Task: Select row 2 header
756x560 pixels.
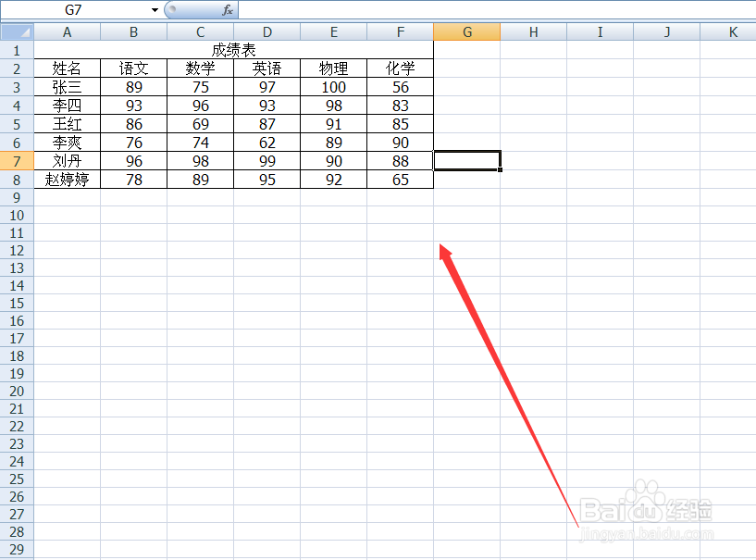Action: [17, 68]
